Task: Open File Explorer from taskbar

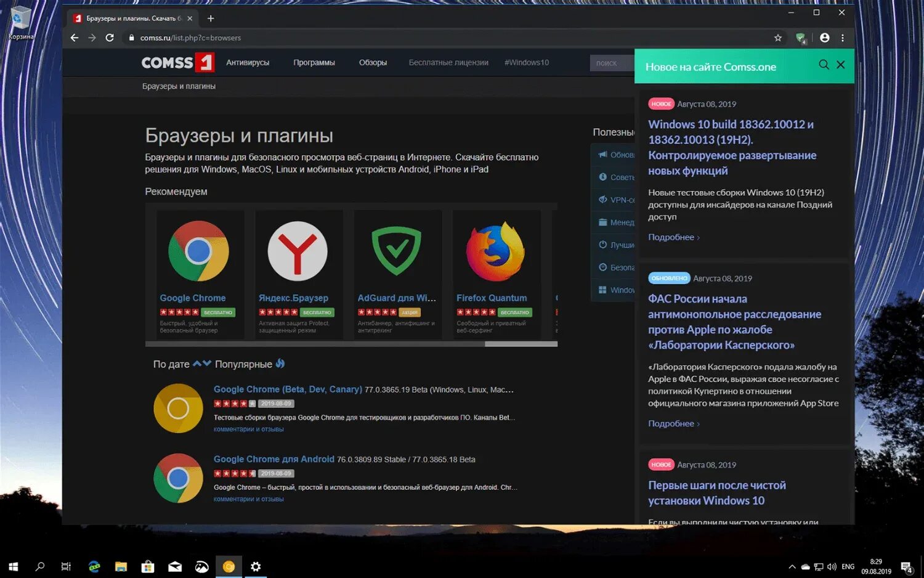Action: 121,566
